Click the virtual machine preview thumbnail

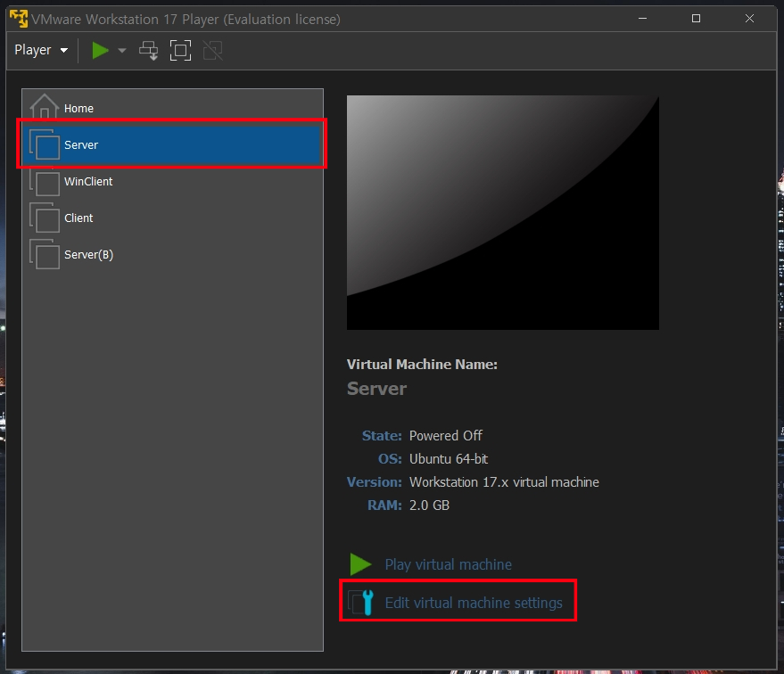tap(502, 212)
